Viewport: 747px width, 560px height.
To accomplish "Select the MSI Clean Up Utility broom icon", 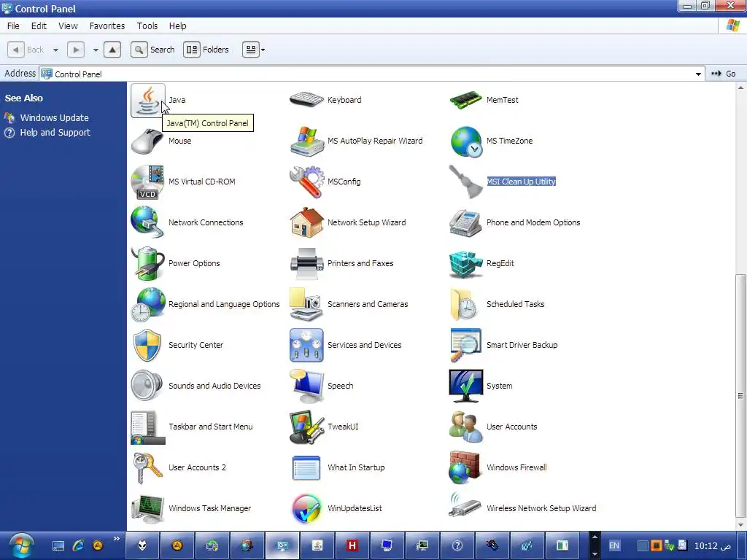I will [465, 182].
